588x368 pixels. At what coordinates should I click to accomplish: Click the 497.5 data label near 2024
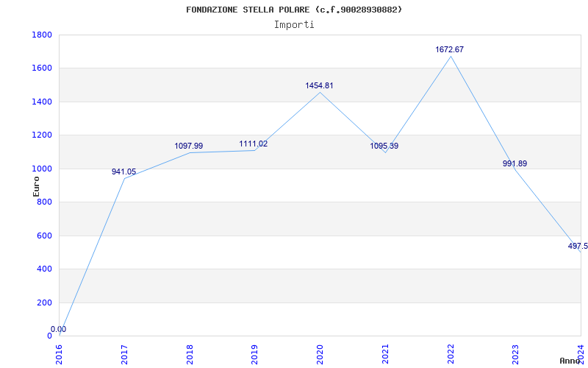click(x=578, y=247)
